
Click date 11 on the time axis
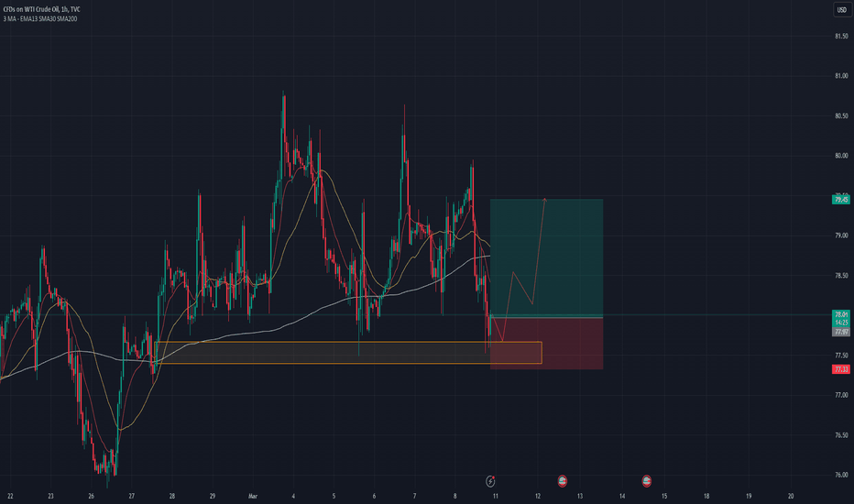coord(495,497)
